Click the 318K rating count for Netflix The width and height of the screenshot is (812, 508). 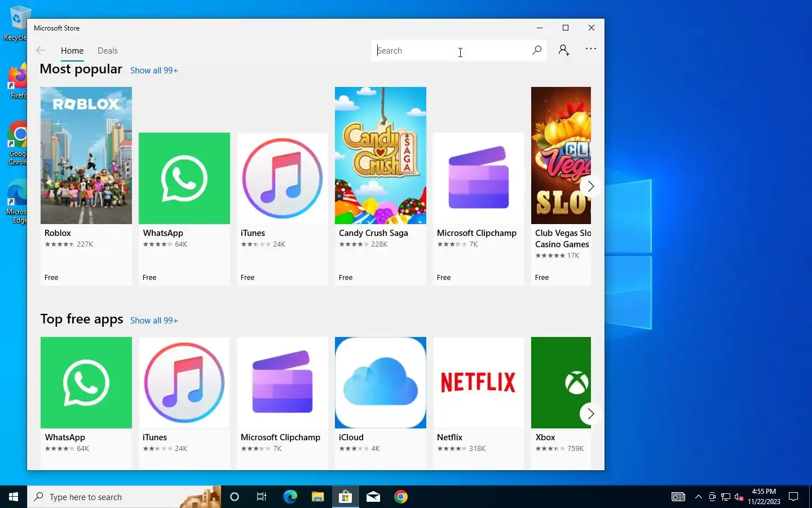click(x=477, y=449)
